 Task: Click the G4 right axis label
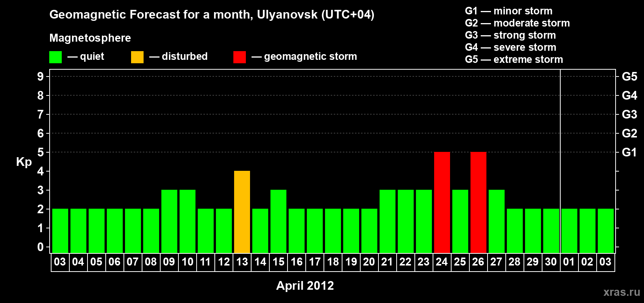click(x=630, y=95)
